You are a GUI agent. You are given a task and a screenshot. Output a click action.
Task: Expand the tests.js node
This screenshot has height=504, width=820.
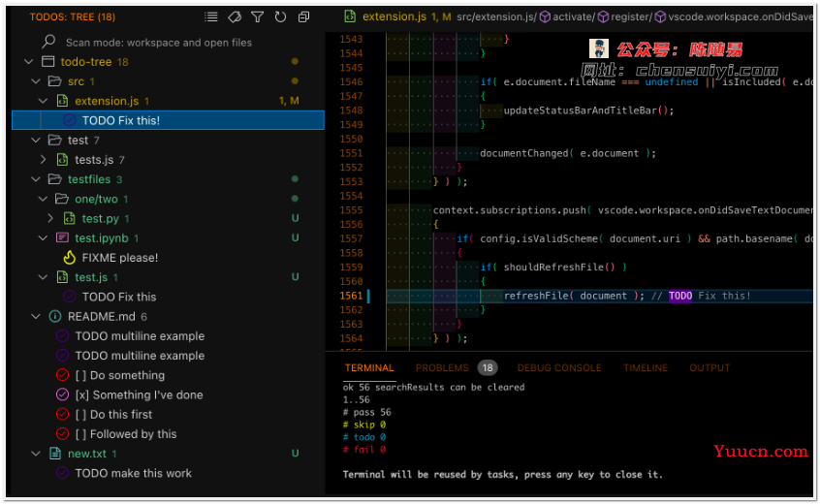tap(43, 160)
